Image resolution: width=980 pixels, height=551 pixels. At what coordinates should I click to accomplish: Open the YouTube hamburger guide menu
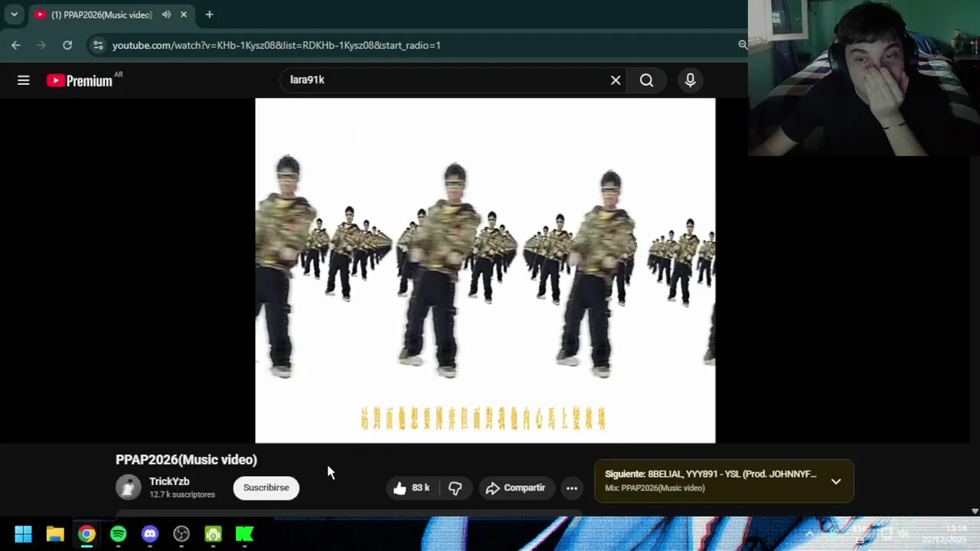click(x=24, y=80)
